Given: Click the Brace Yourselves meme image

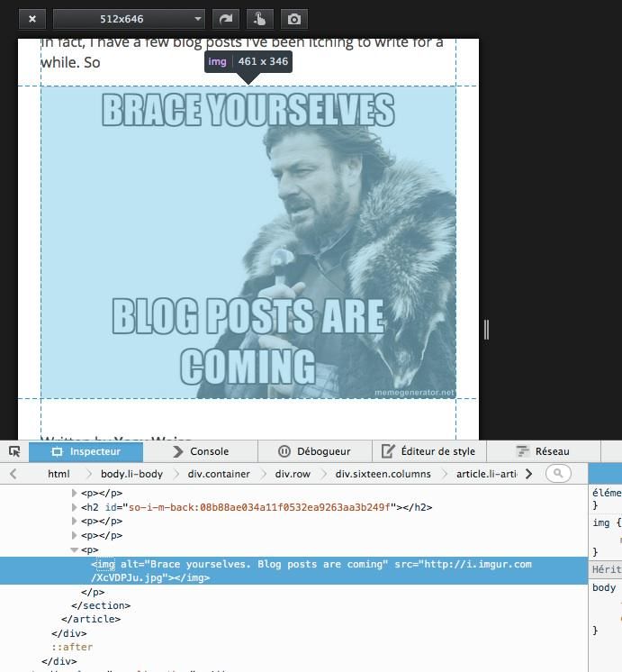Looking at the screenshot, I should click(x=248, y=241).
